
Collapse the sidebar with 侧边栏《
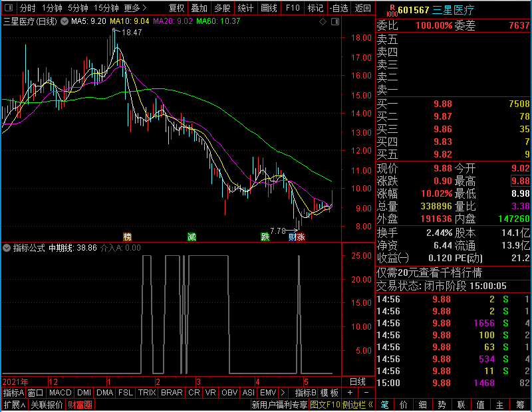coord(358,405)
